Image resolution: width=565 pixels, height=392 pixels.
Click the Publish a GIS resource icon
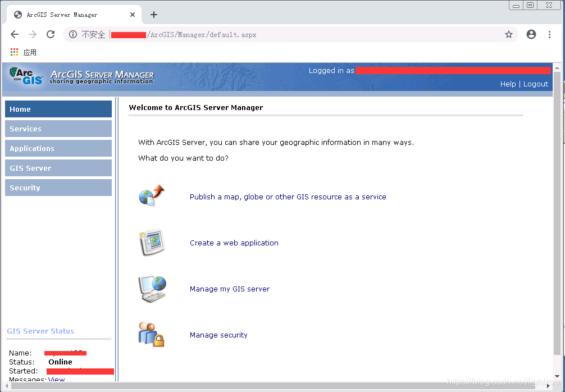tap(152, 195)
